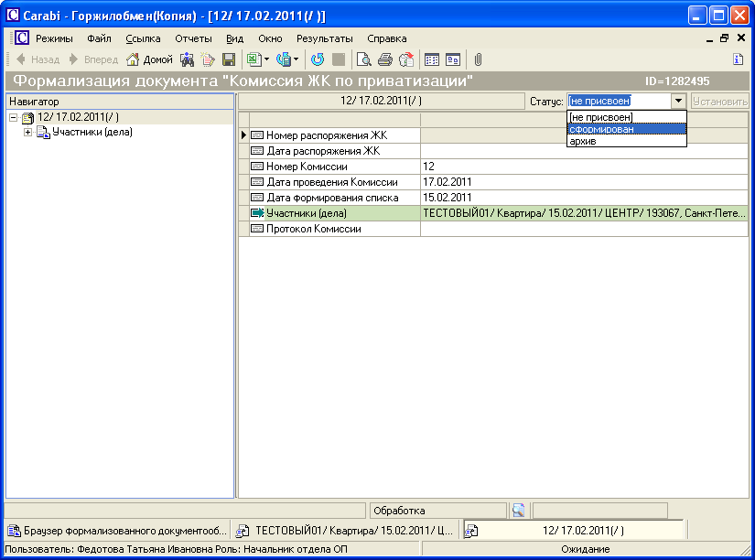
Task: Open print preview with magnifier icon
Action: coord(364,59)
